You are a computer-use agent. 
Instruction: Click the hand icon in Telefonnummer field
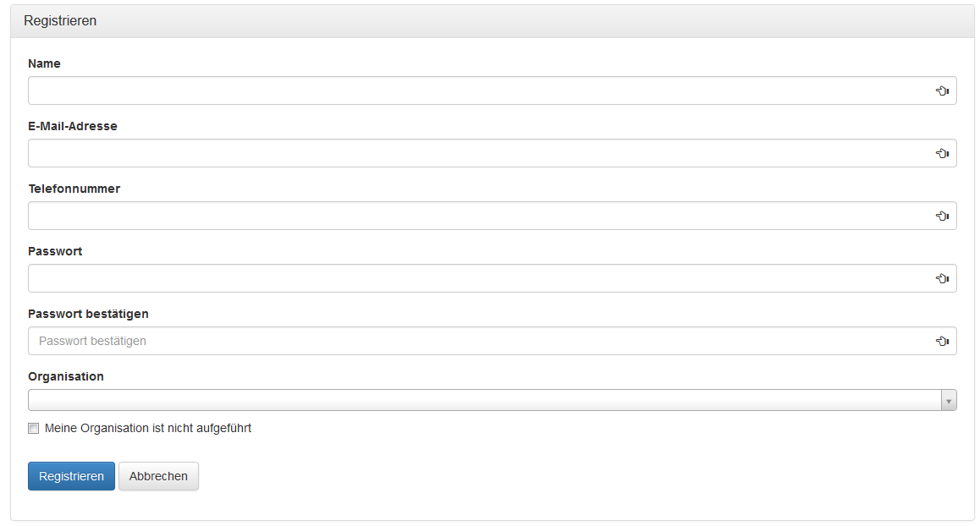coord(942,216)
